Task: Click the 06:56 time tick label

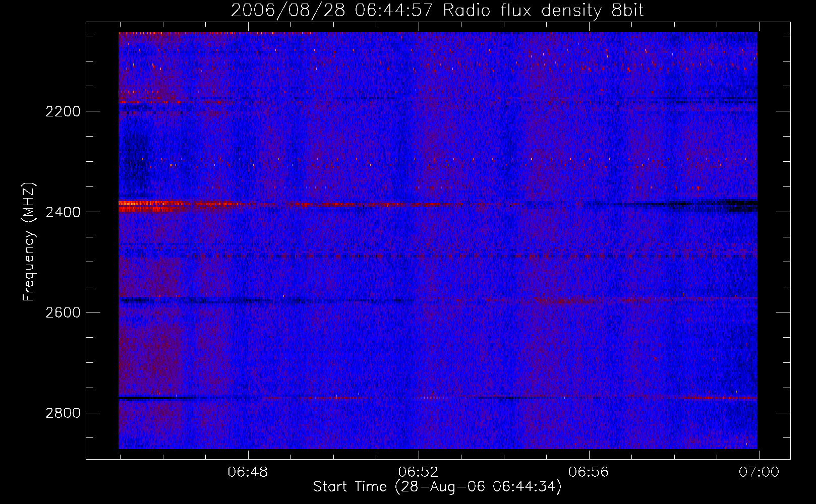Action: click(x=589, y=472)
